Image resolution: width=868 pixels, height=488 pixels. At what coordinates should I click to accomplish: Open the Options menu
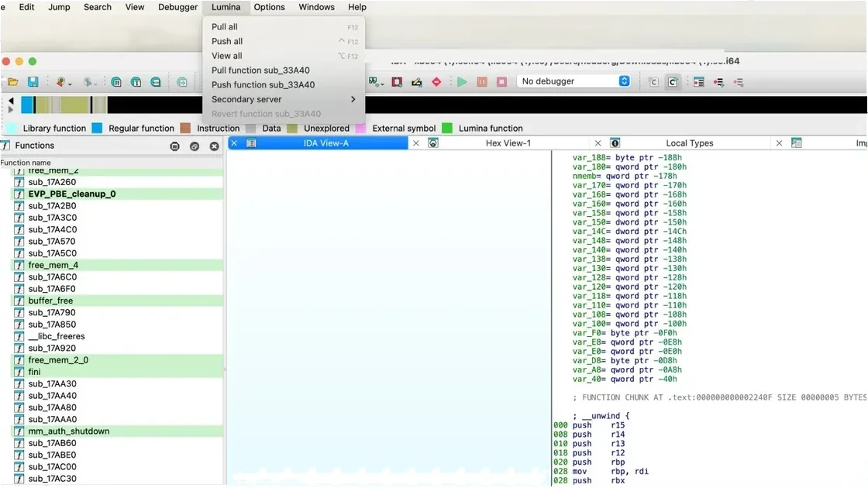(x=269, y=7)
